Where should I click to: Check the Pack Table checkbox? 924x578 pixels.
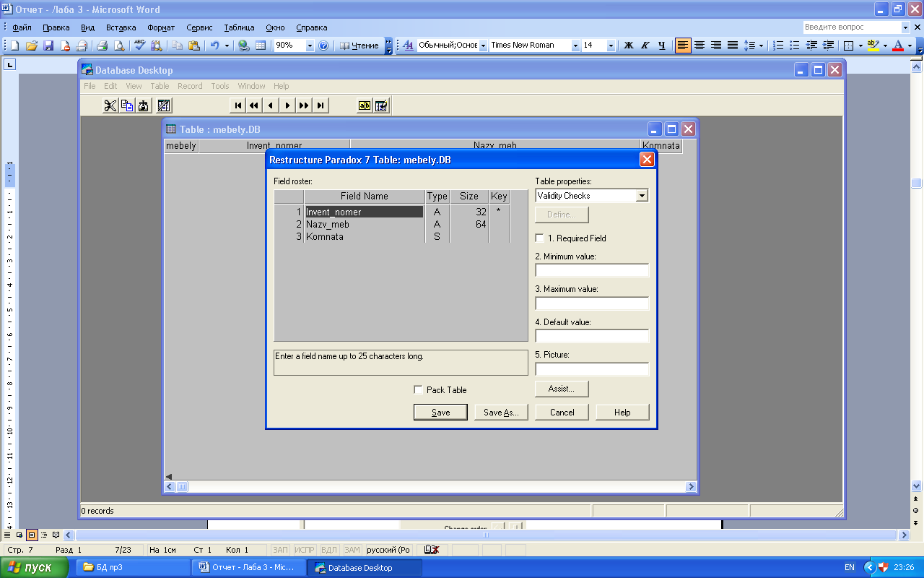[418, 389]
